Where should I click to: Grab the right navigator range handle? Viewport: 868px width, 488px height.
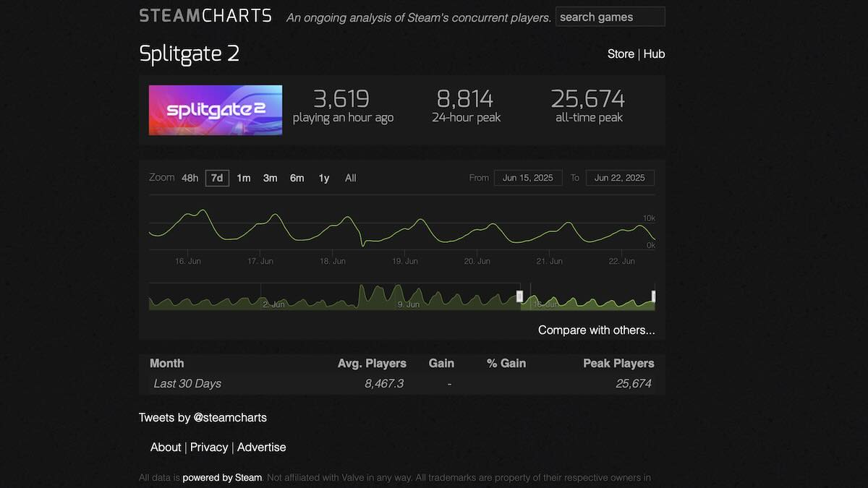click(x=653, y=296)
